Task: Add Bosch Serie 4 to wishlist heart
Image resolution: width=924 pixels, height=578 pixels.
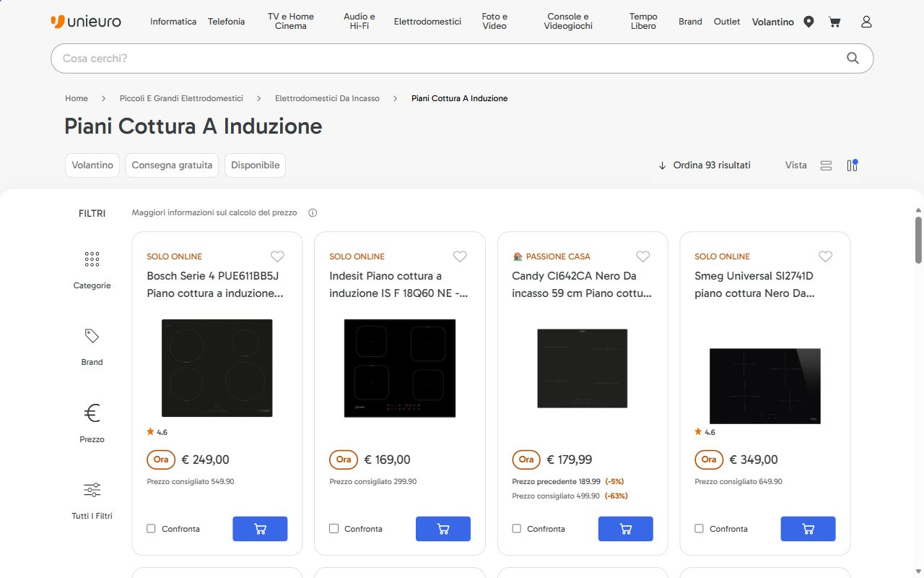Action: pos(277,256)
